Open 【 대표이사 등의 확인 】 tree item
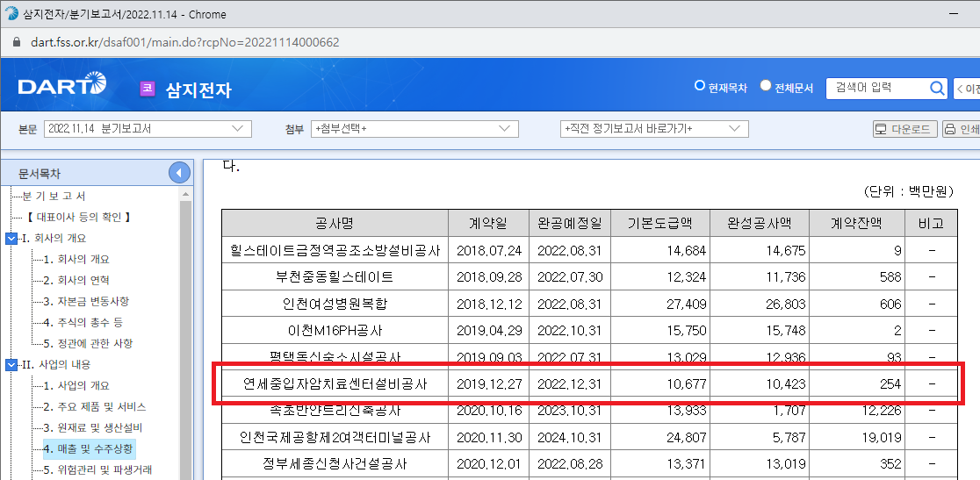The height and width of the screenshot is (480, 980). pyautogui.click(x=79, y=218)
